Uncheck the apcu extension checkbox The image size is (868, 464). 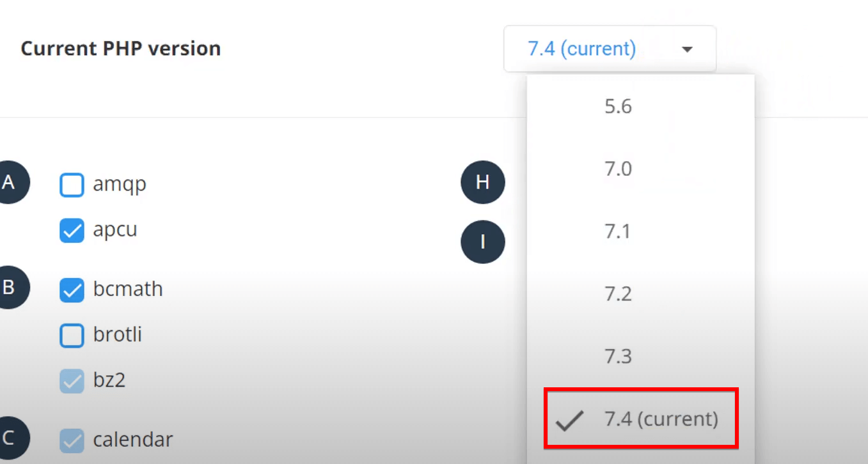pyautogui.click(x=72, y=231)
